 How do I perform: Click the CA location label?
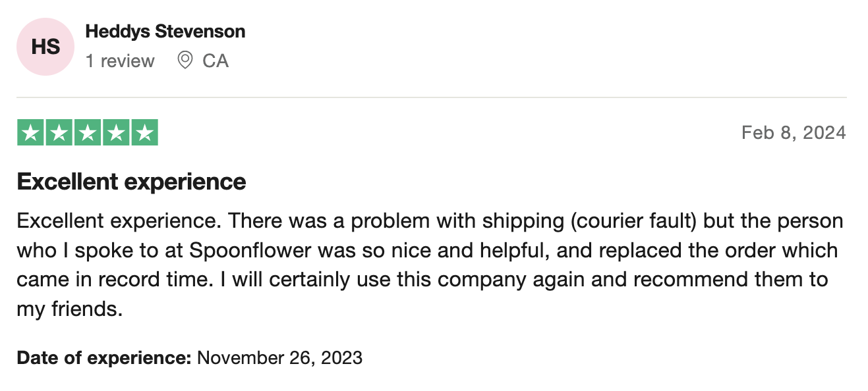[x=216, y=61]
